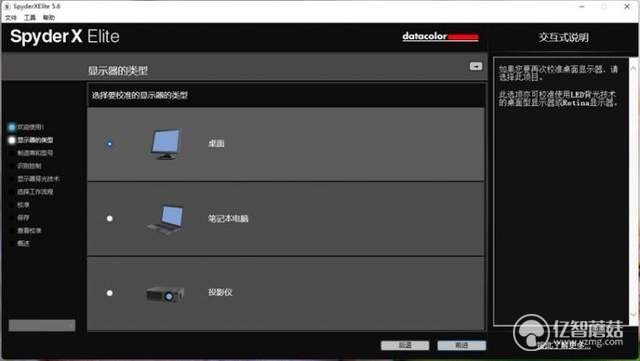Click the projector icon

[x=165, y=294]
